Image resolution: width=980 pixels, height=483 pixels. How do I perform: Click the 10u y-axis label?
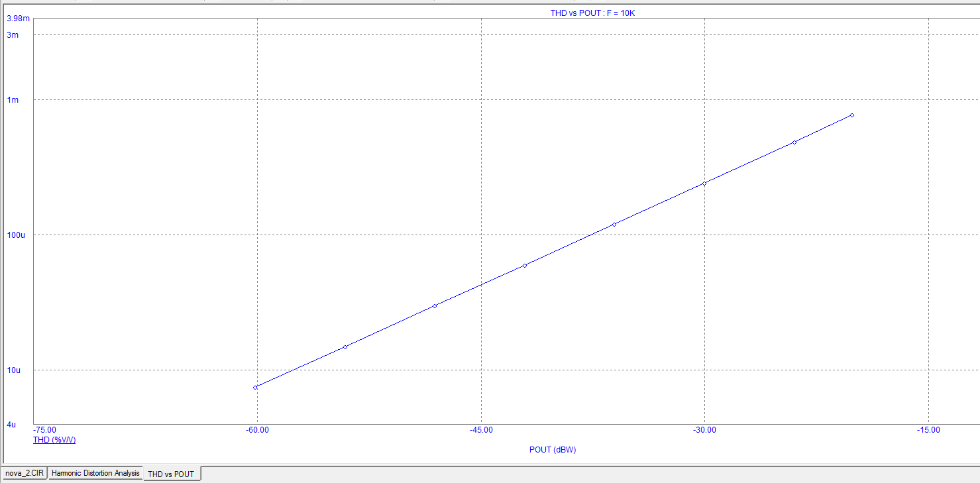click(14, 370)
